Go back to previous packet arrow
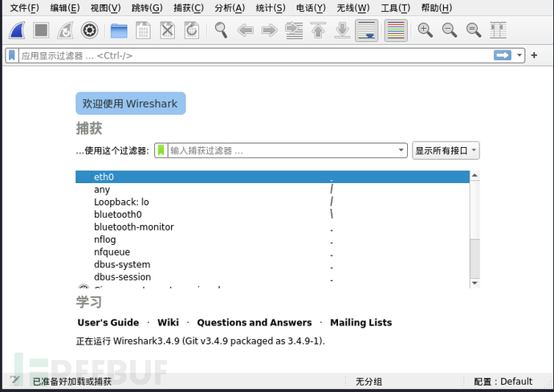 tap(245, 31)
